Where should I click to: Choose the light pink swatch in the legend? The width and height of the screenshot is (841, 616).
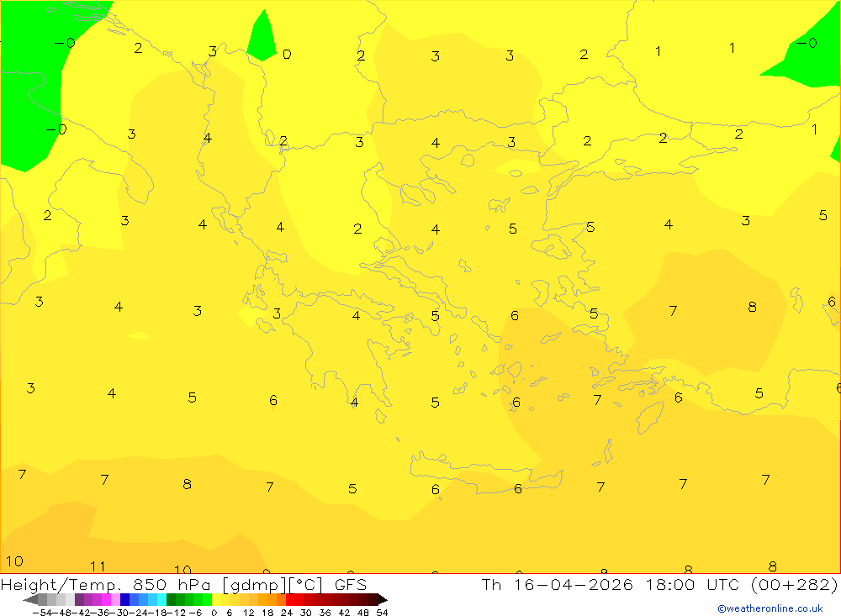(115, 599)
